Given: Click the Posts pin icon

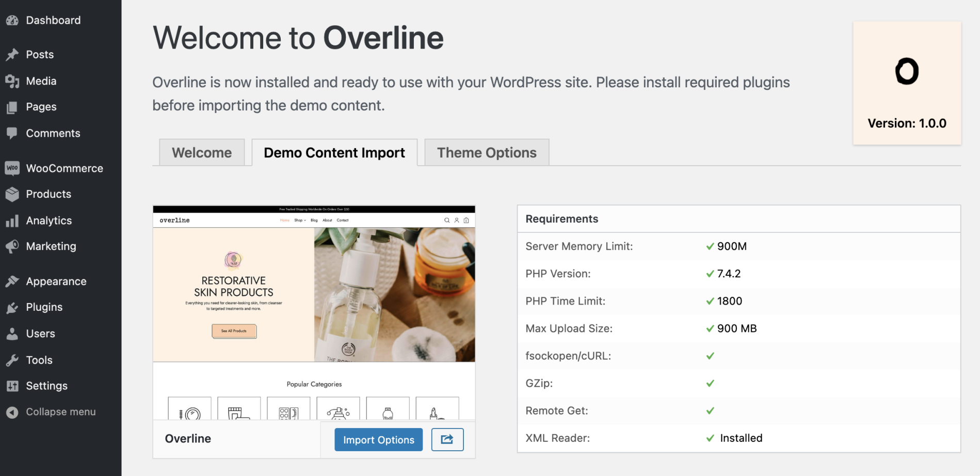Looking at the screenshot, I should click(x=12, y=54).
